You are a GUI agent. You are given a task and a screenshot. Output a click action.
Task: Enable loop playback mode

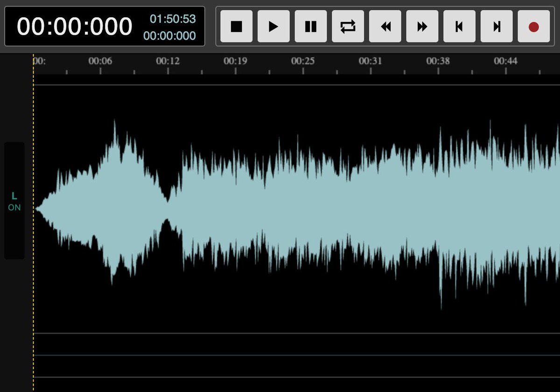[x=347, y=27]
